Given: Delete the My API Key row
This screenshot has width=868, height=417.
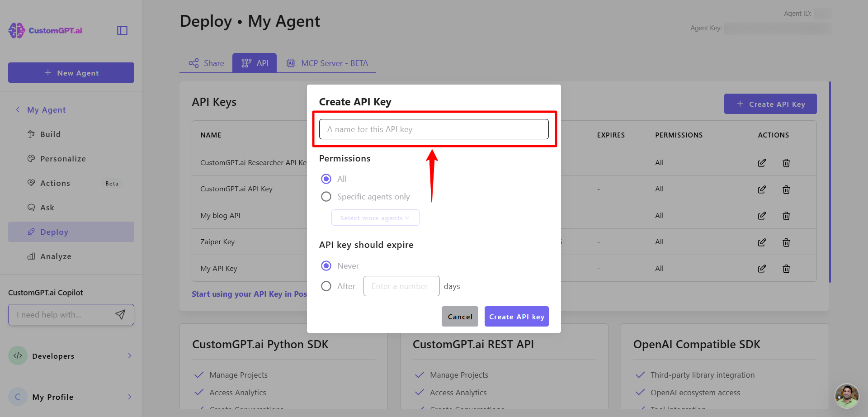Looking at the screenshot, I should point(786,269).
